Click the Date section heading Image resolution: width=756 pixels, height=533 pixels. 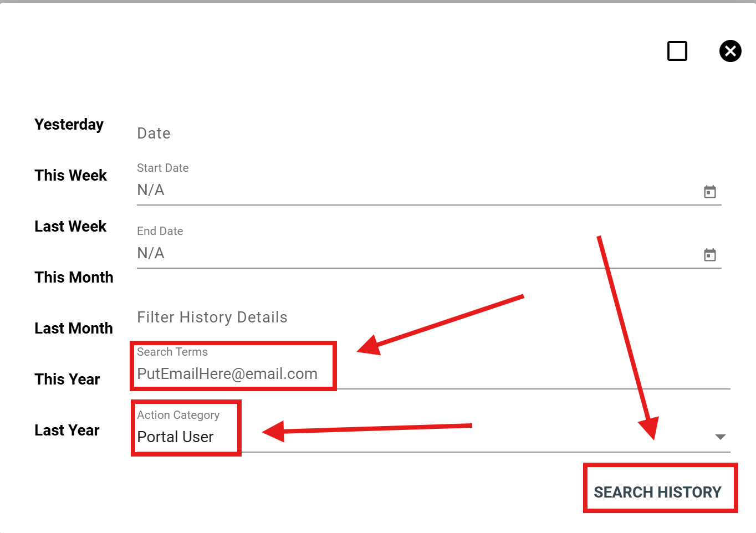154,134
